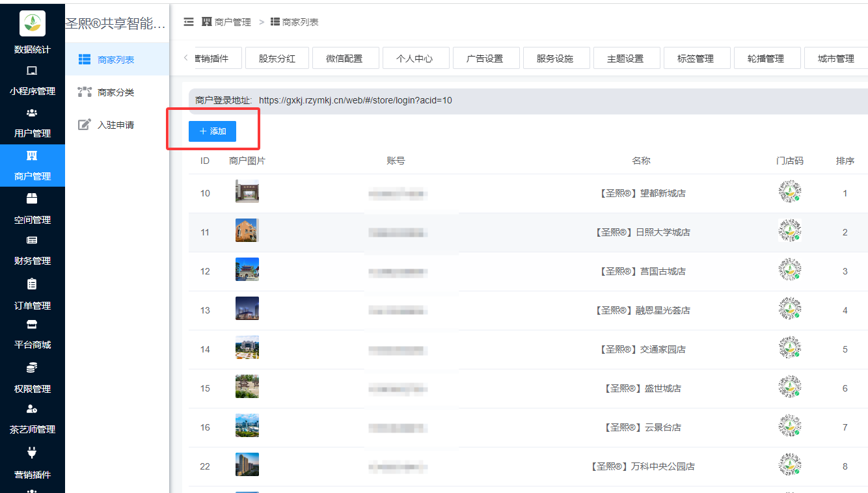Open the merchant image for ID 10

click(247, 191)
